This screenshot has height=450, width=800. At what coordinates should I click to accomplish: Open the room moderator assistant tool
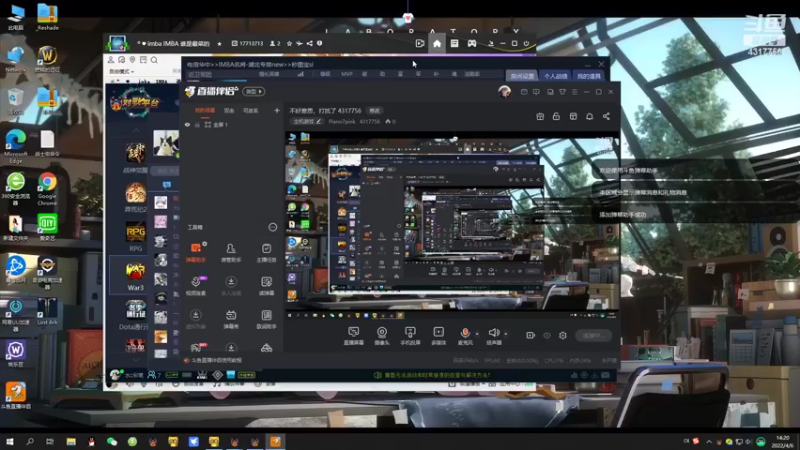point(231,252)
